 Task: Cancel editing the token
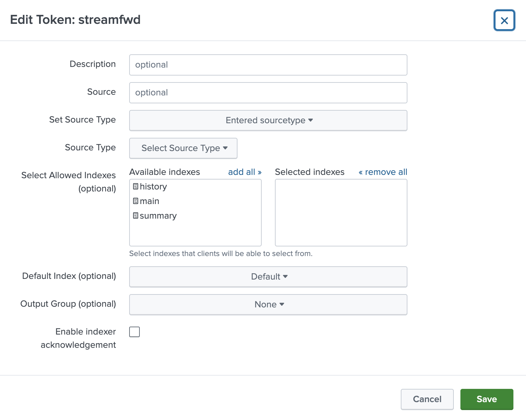427,399
